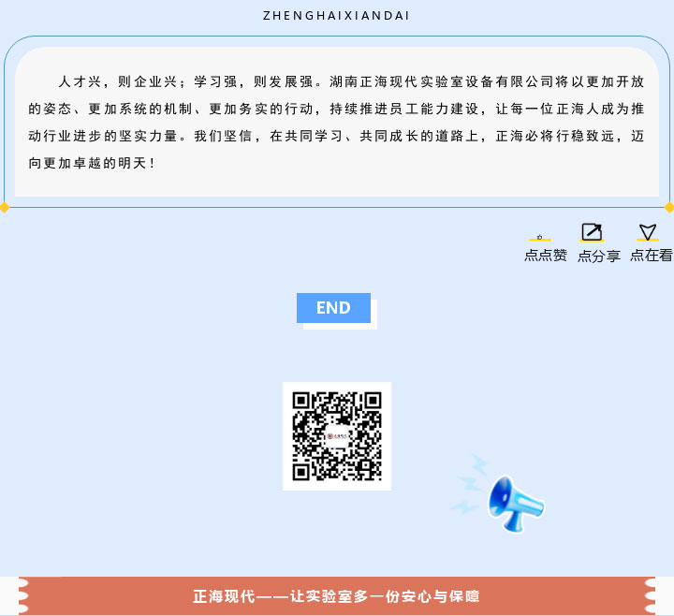
Task: Click the 点在看 label
Action: (x=652, y=255)
